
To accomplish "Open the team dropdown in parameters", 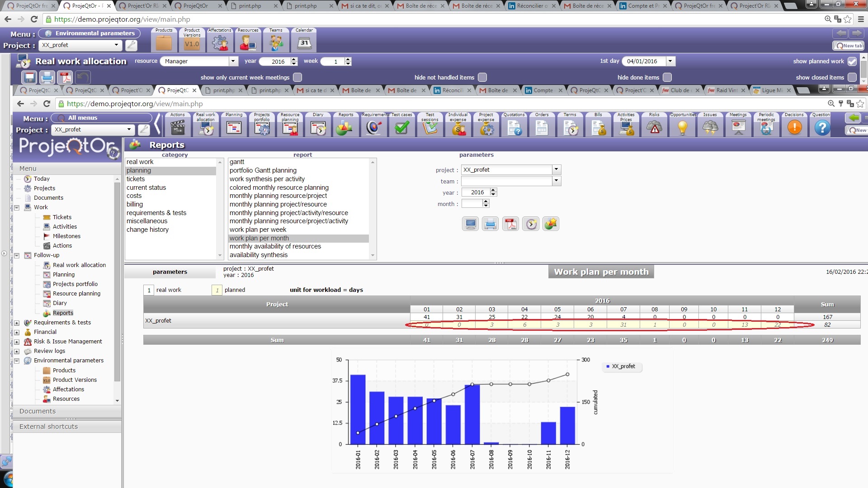I will (x=556, y=181).
